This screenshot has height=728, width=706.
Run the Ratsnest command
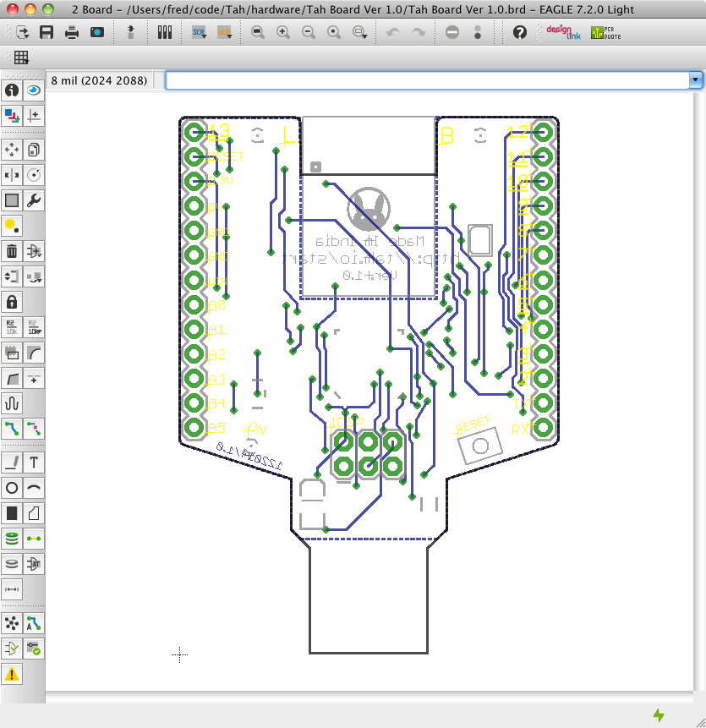[10, 623]
